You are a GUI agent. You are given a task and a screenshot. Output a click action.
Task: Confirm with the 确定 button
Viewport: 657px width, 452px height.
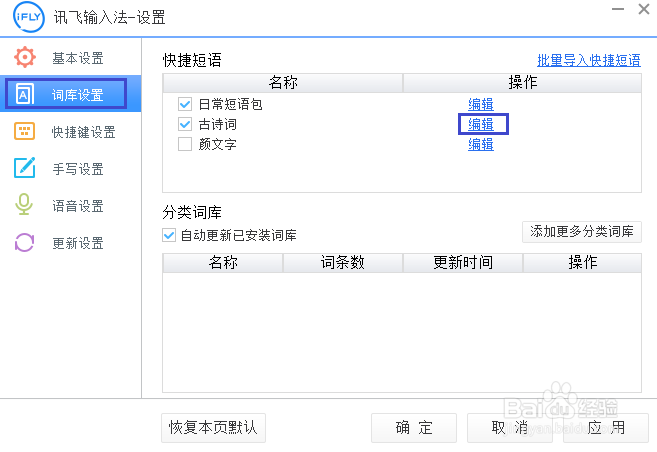click(413, 428)
